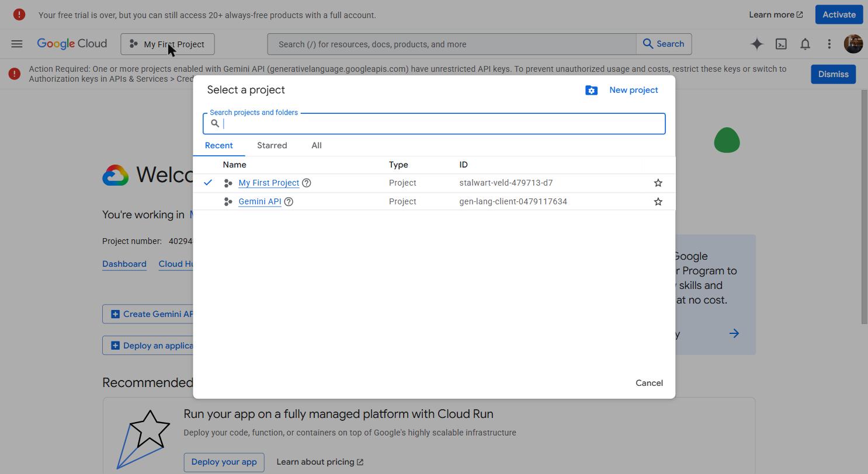868x474 pixels.
Task: Star My First Project
Action: [658, 183]
